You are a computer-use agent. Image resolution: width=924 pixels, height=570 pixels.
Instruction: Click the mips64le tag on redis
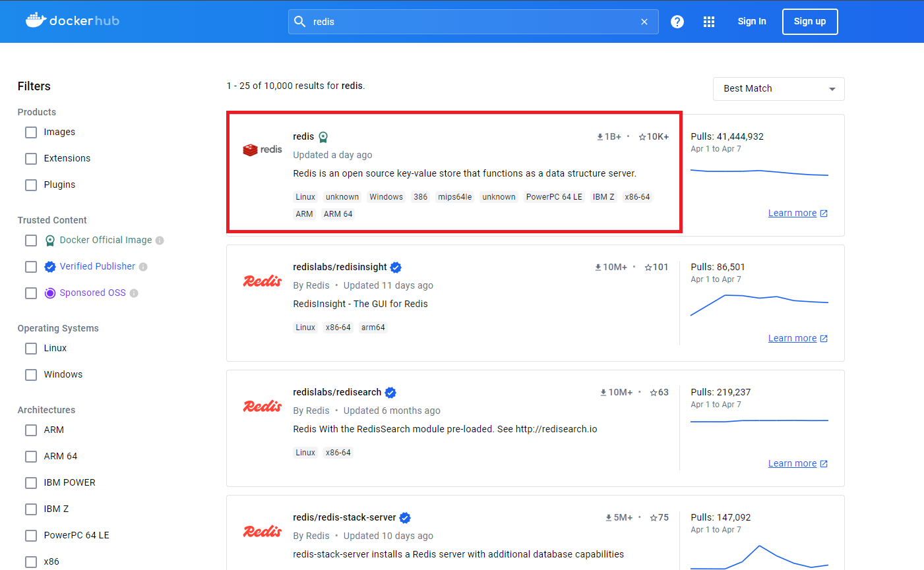click(x=455, y=197)
